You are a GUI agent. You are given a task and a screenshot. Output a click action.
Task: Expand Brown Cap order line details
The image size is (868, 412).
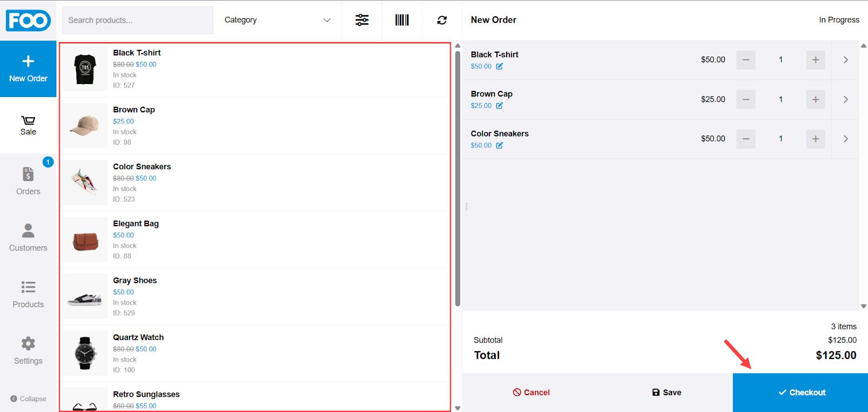coord(845,99)
